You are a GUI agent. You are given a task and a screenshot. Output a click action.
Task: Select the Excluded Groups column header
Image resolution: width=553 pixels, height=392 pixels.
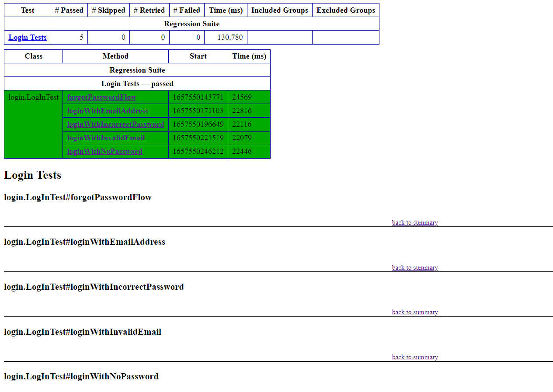(x=346, y=10)
